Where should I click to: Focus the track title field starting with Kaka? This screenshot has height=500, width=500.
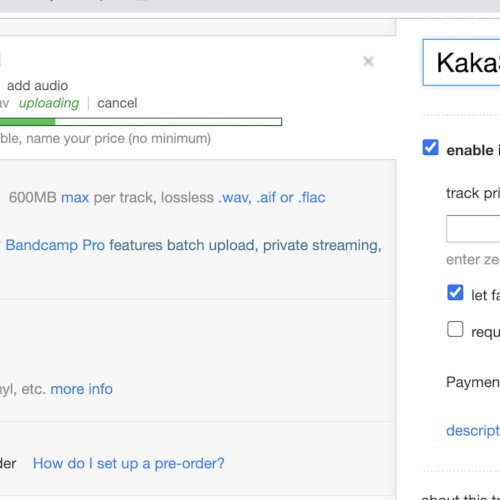pyautogui.click(x=461, y=62)
